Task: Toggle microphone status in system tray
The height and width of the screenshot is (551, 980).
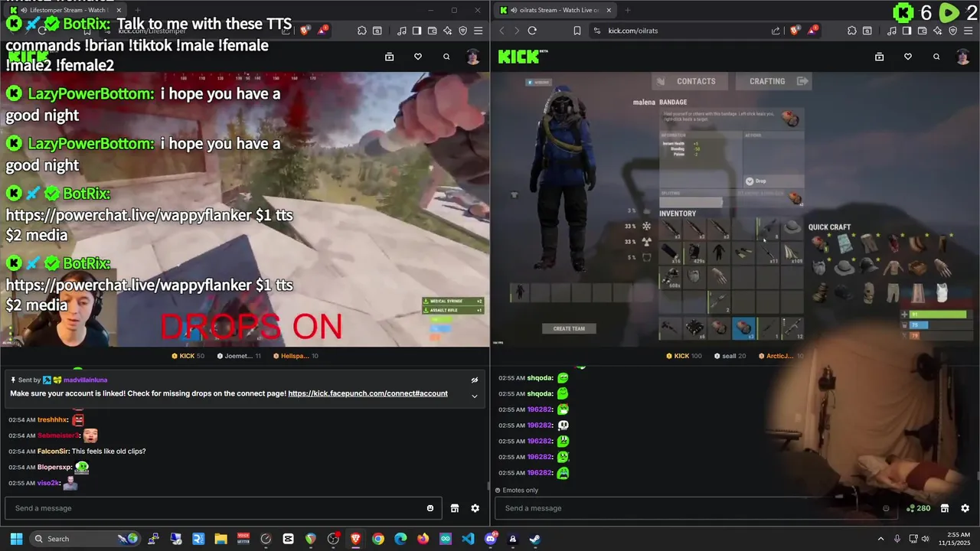Action: pos(897,539)
